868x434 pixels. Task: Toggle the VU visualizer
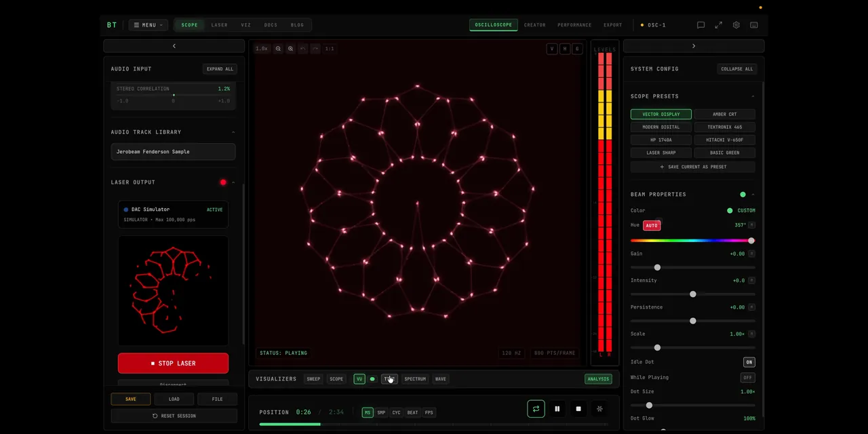click(x=359, y=379)
